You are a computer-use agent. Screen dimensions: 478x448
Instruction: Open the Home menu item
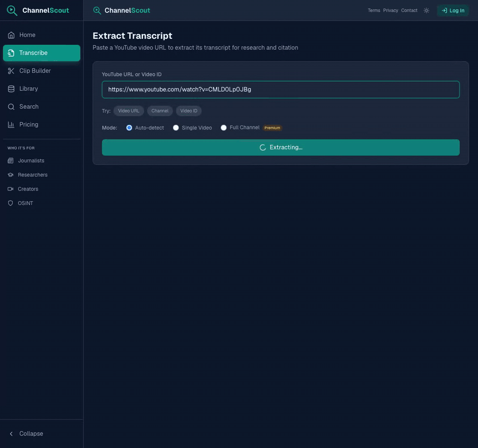click(x=42, y=35)
